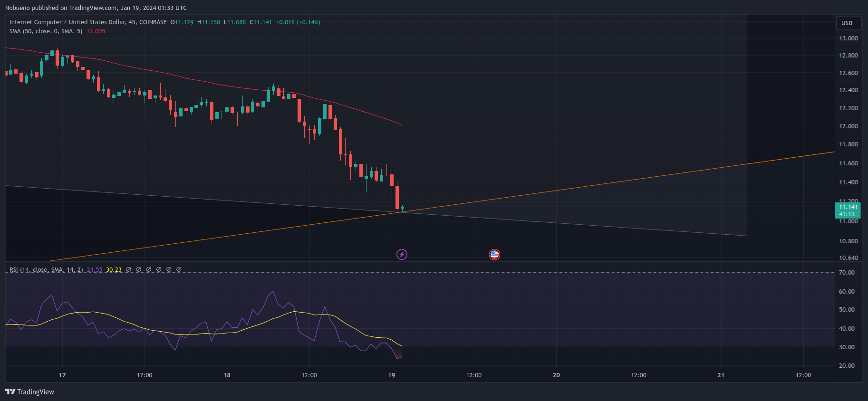
Task: Click the 70.00 RSI axis label
Action: coord(847,273)
